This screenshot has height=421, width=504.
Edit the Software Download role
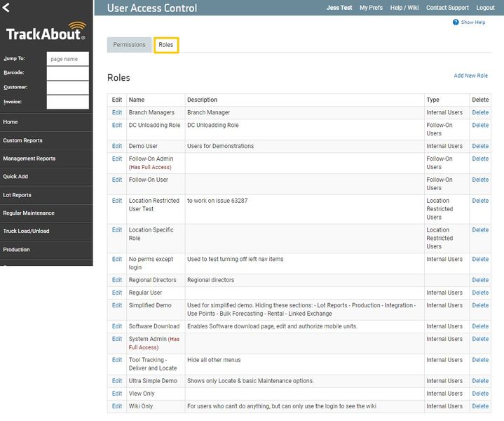click(x=117, y=326)
